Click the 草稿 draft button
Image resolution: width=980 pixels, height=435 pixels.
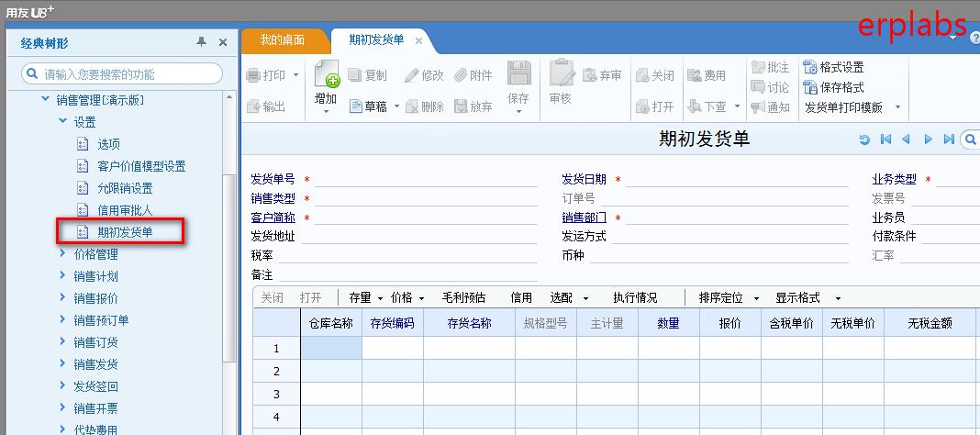(x=367, y=106)
